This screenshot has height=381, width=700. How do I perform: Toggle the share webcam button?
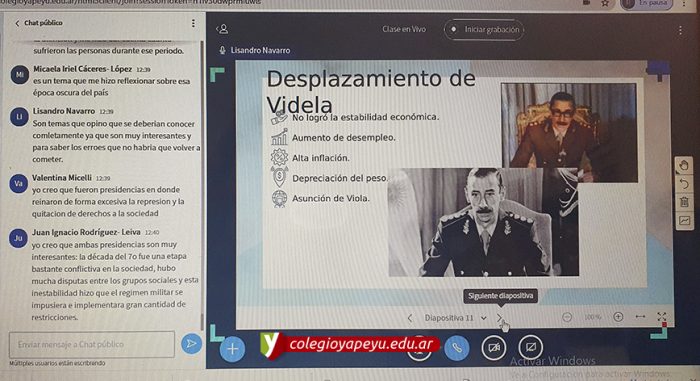[x=494, y=347]
